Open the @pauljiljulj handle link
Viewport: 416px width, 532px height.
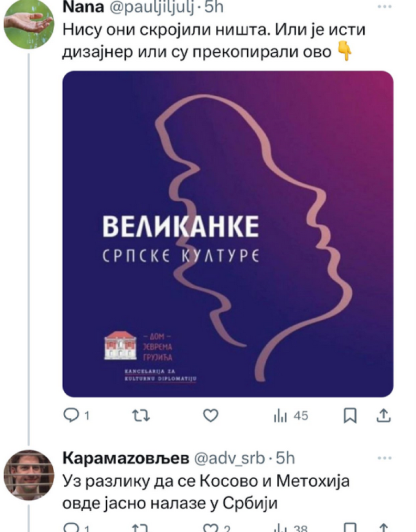tap(152, 7)
